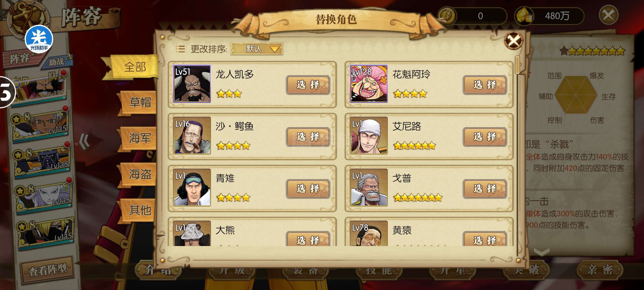
Task: Tap the 花魁阿玲 character portrait
Action: pyautogui.click(x=369, y=84)
